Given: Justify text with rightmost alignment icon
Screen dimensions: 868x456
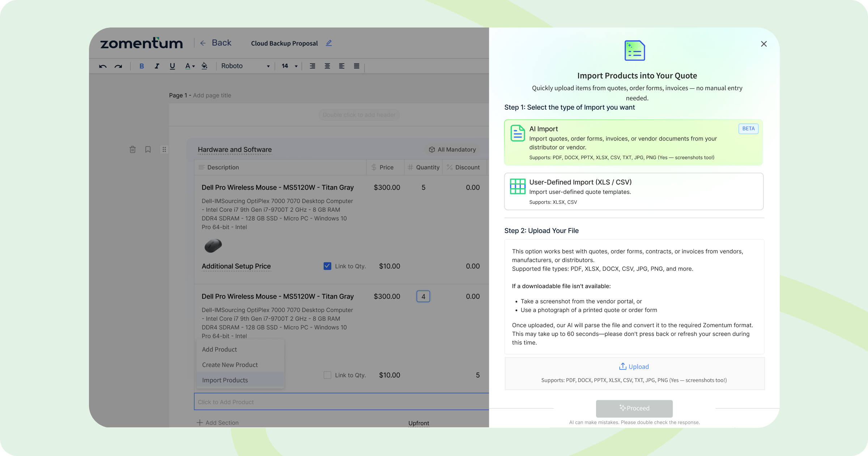Looking at the screenshot, I should click(357, 66).
